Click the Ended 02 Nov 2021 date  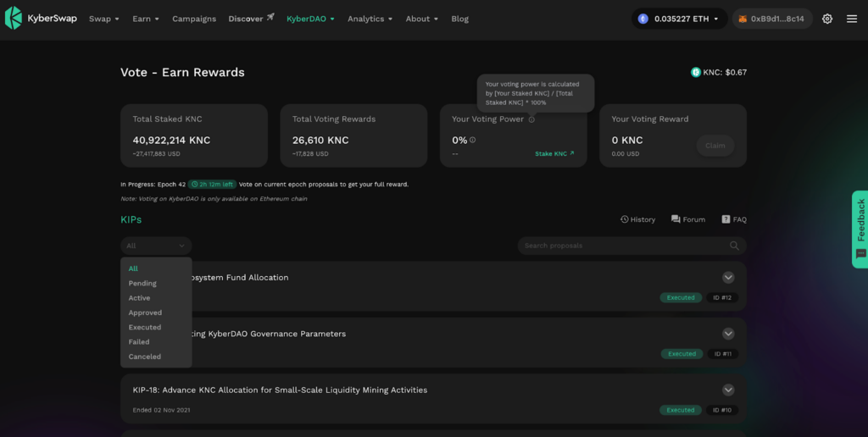click(161, 410)
